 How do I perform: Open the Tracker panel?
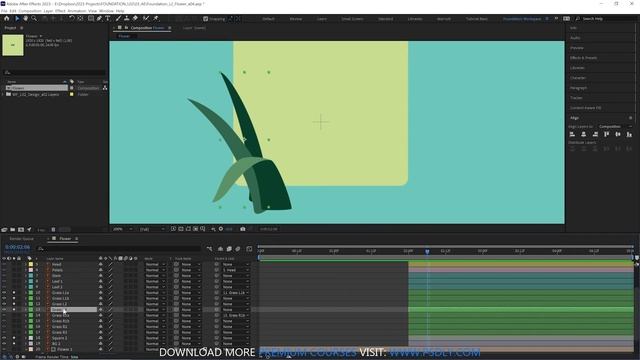coord(576,98)
